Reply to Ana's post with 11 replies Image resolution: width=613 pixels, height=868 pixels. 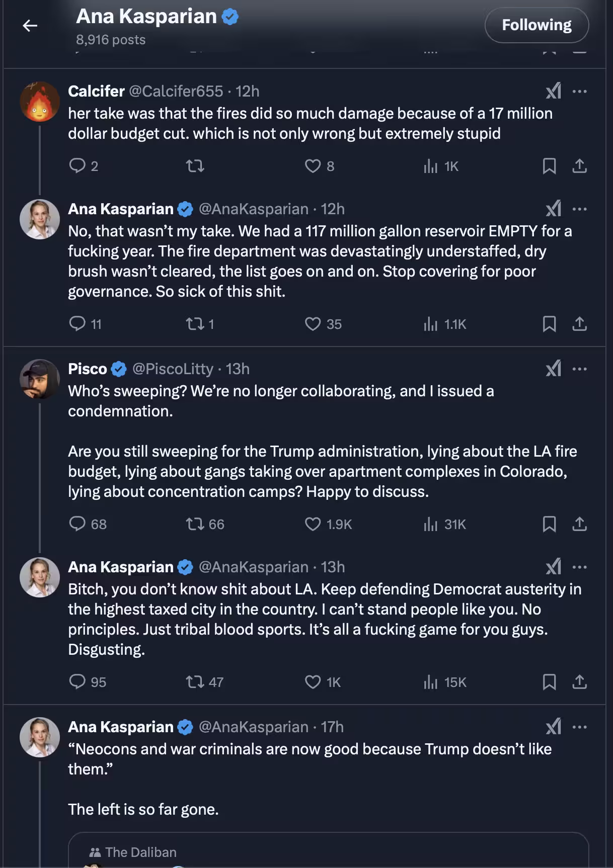click(x=77, y=323)
